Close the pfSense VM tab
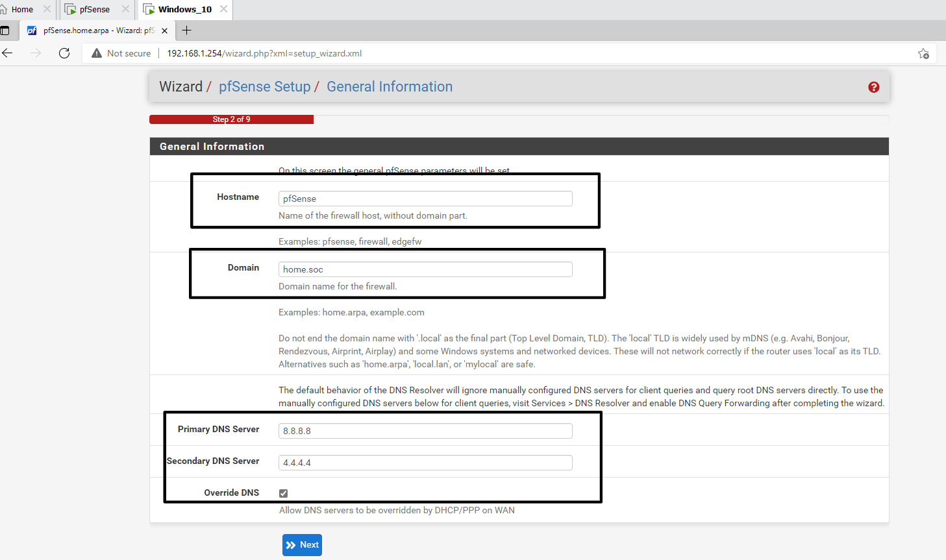Viewport: 946px width, 560px height. [x=125, y=9]
